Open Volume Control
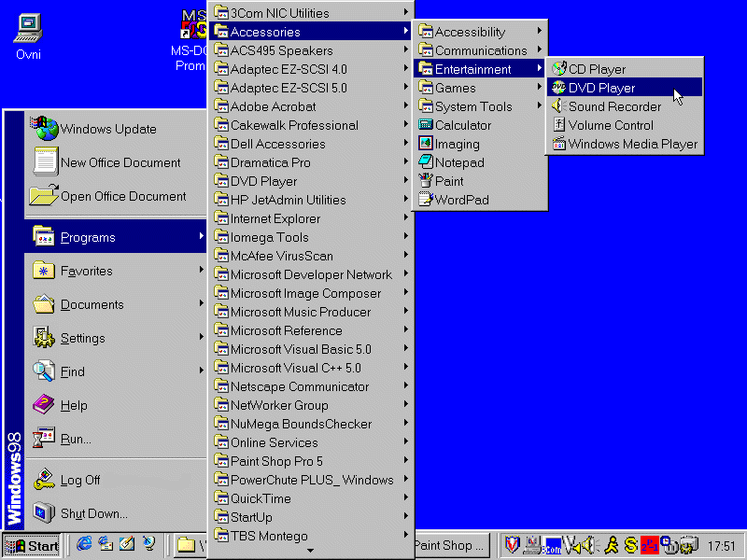This screenshot has width=747, height=560. point(611,125)
